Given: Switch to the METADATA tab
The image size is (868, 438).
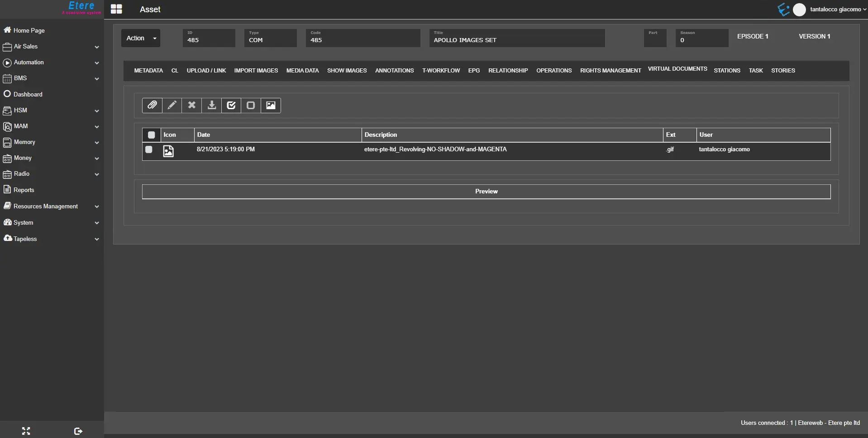Looking at the screenshot, I should point(148,71).
